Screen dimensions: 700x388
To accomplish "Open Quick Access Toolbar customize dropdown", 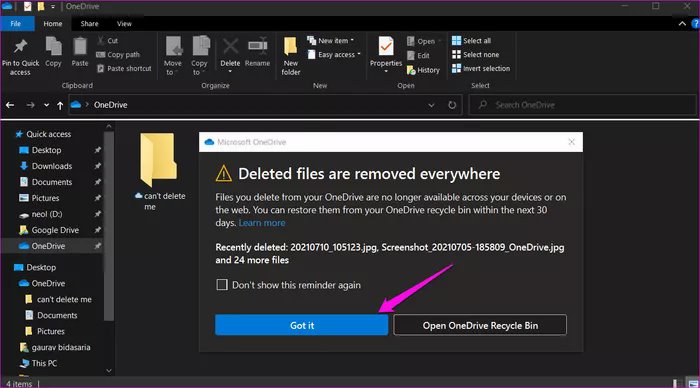I will tap(53, 7).
